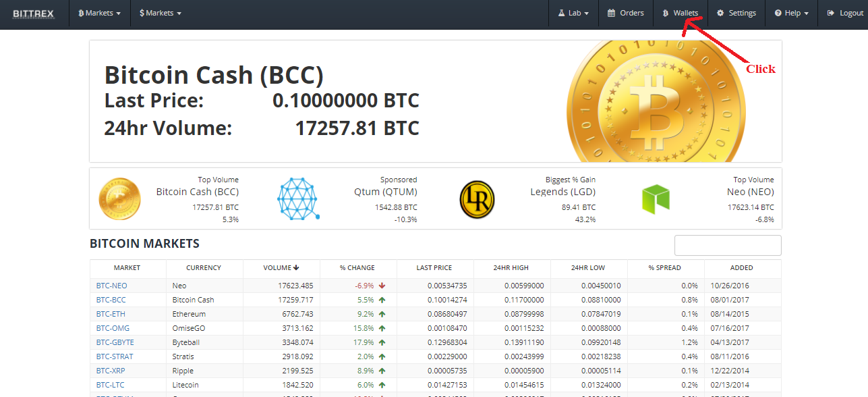Screen dimensions: 868x397
Task: Sort by Added column header
Action: (x=742, y=268)
